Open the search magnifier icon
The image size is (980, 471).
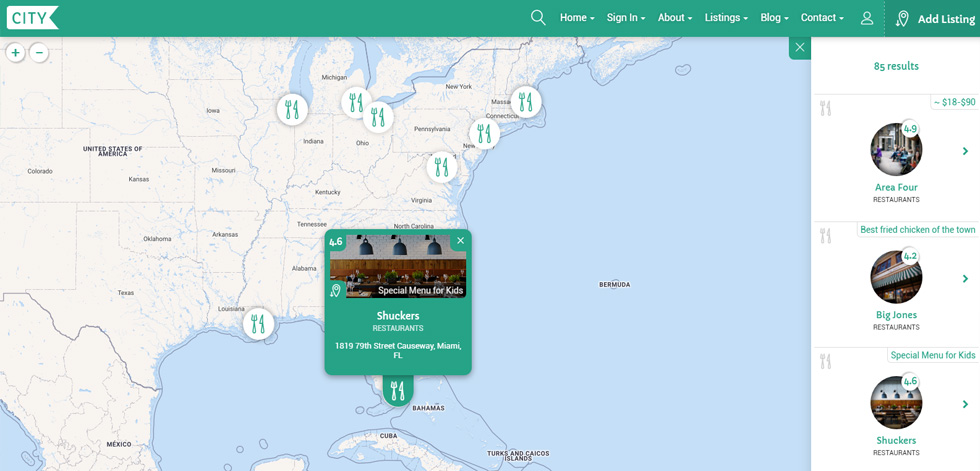point(538,17)
